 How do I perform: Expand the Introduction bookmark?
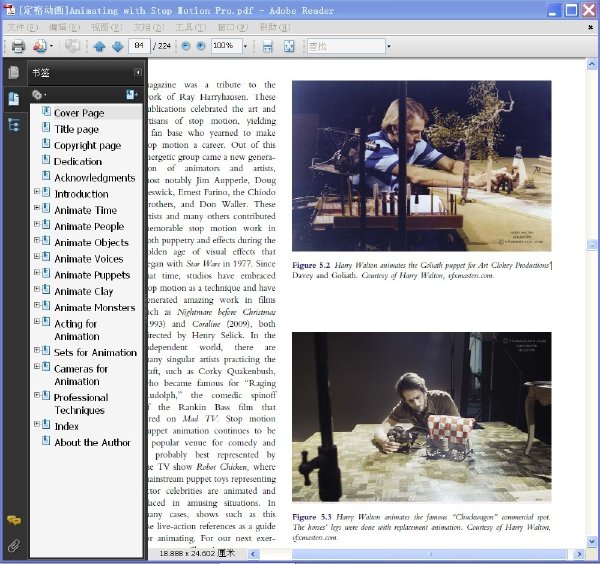pyautogui.click(x=37, y=191)
